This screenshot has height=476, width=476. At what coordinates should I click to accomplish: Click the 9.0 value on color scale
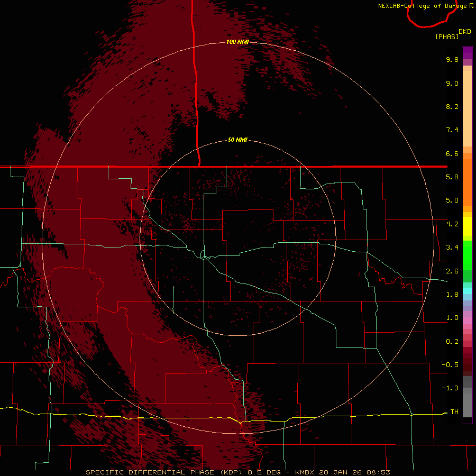[x=452, y=83]
